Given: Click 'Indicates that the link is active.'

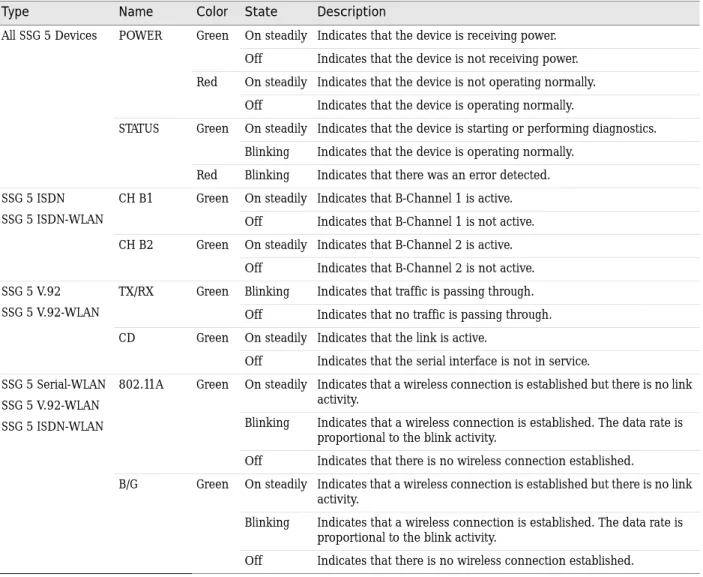Looking at the screenshot, I should tap(402, 338).
